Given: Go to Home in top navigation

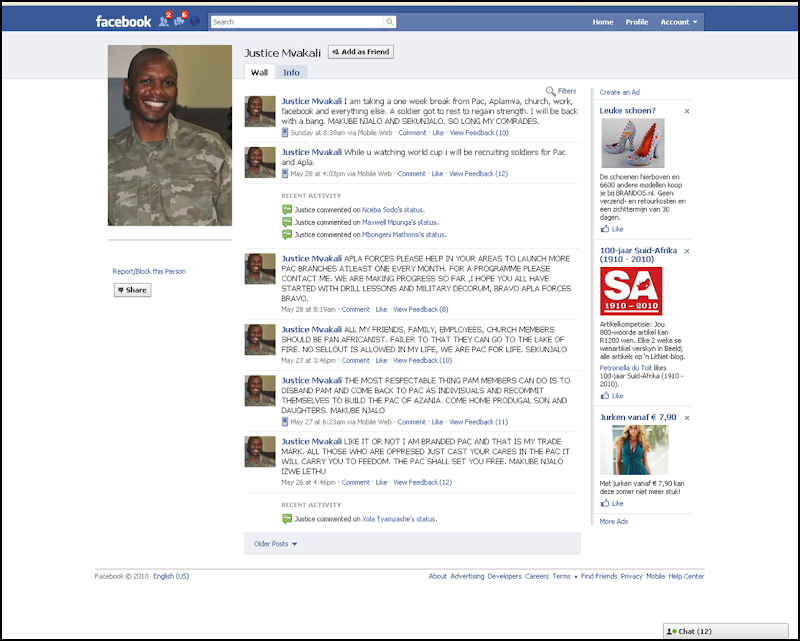Looking at the screenshot, I should 603,22.
